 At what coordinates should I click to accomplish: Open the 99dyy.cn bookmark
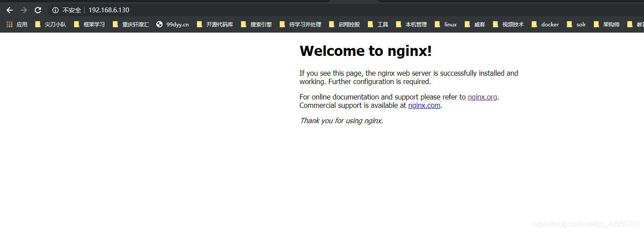(x=173, y=25)
